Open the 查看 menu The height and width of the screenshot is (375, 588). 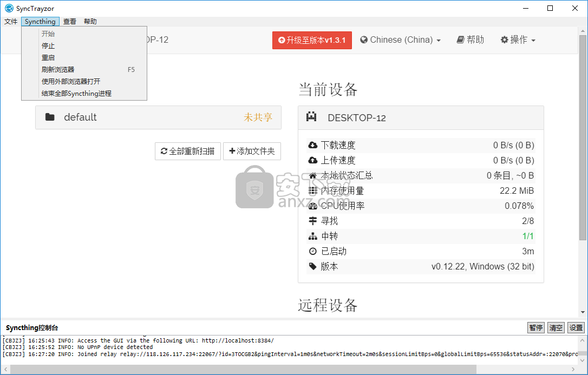(69, 21)
